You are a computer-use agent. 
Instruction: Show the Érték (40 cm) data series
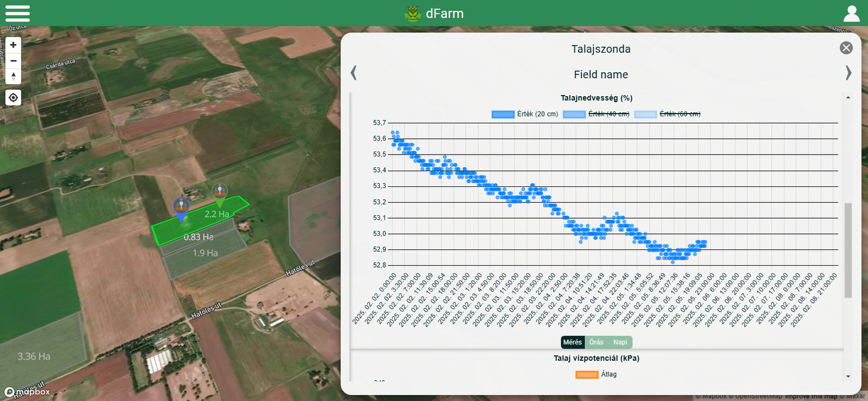point(596,114)
